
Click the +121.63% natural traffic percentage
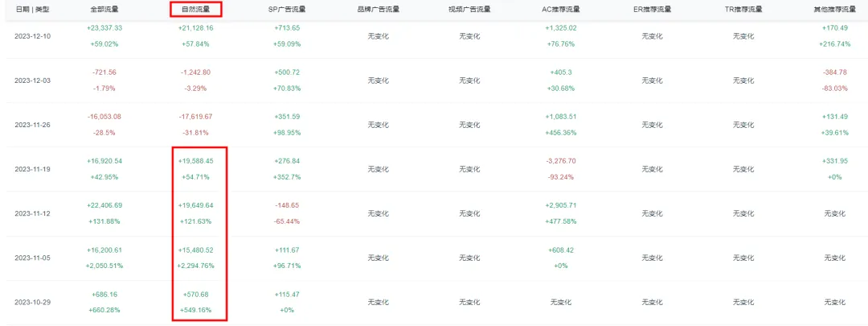pos(196,221)
